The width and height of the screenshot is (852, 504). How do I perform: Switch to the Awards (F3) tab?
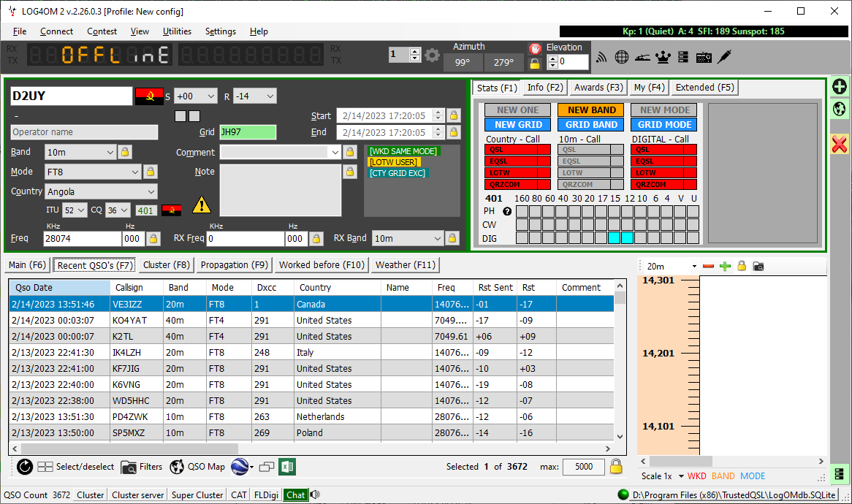(598, 88)
